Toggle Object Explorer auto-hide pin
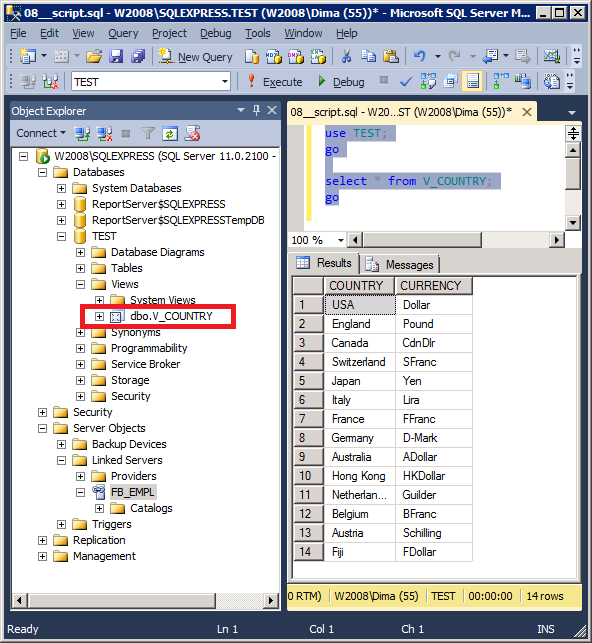This screenshot has height=643, width=592. tap(257, 110)
